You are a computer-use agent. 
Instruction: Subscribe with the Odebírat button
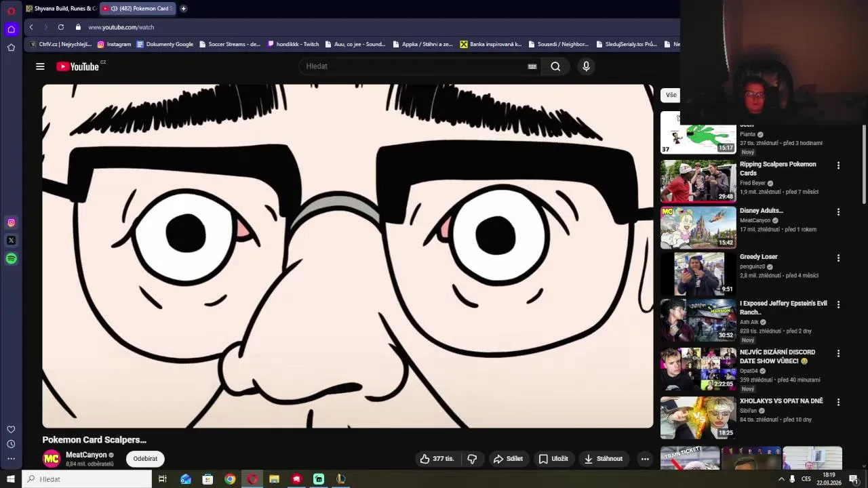[x=145, y=459]
